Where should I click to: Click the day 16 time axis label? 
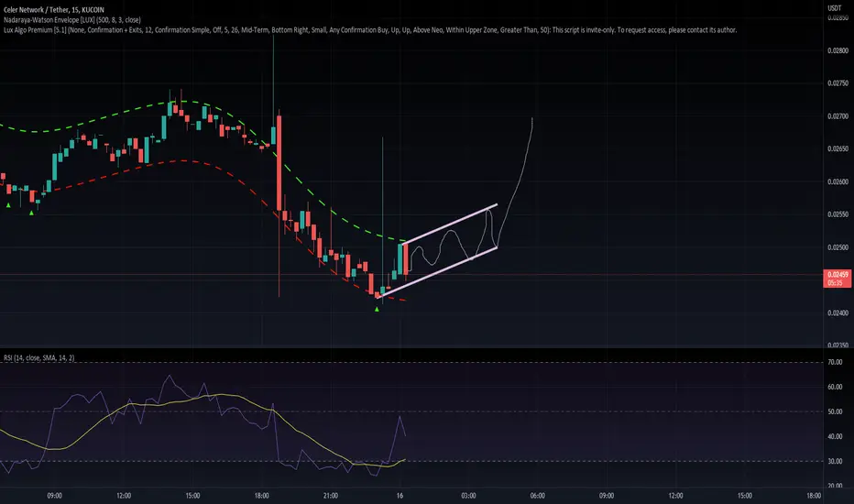pos(400,496)
